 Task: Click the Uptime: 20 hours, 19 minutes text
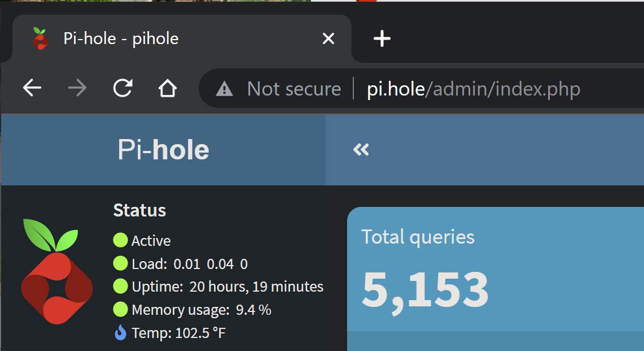(227, 287)
